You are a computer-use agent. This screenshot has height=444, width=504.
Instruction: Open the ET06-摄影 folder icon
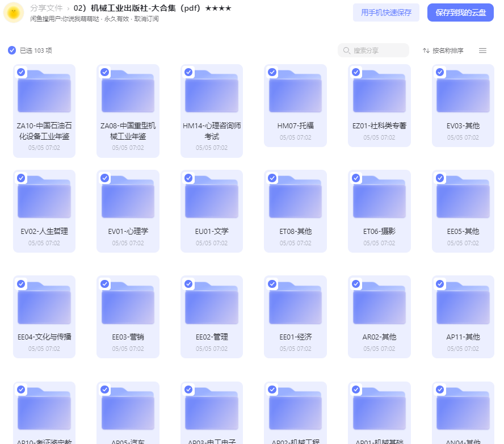[x=379, y=197]
